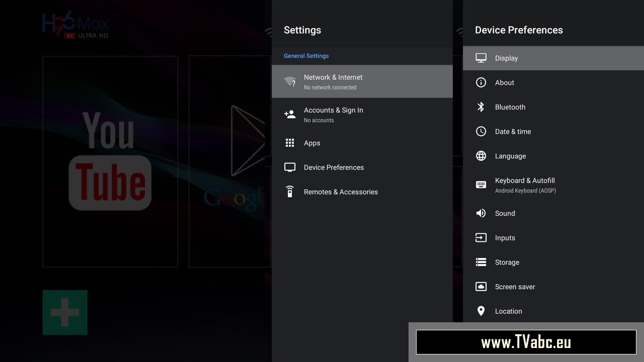Click the clock icon beside Date & time
The width and height of the screenshot is (644, 362).
point(481,132)
